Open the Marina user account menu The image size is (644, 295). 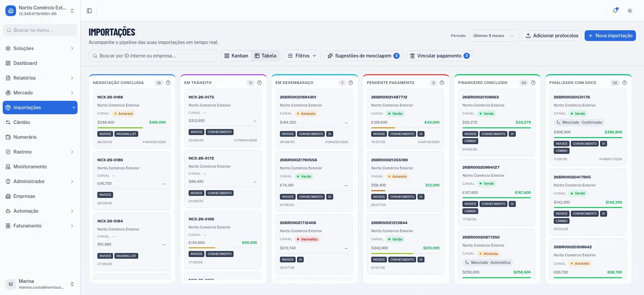(x=40, y=284)
